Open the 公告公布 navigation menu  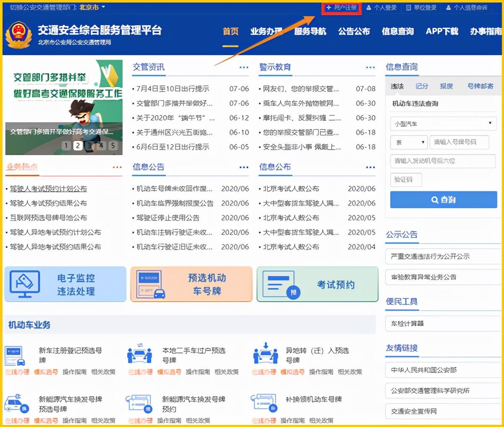click(x=354, y=31)
